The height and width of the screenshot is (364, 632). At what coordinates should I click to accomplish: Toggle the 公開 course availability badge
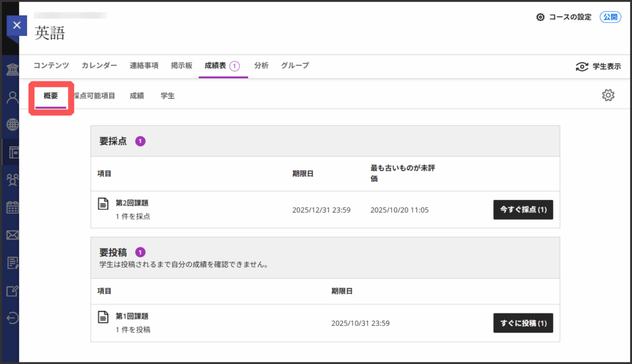[610, 17]
